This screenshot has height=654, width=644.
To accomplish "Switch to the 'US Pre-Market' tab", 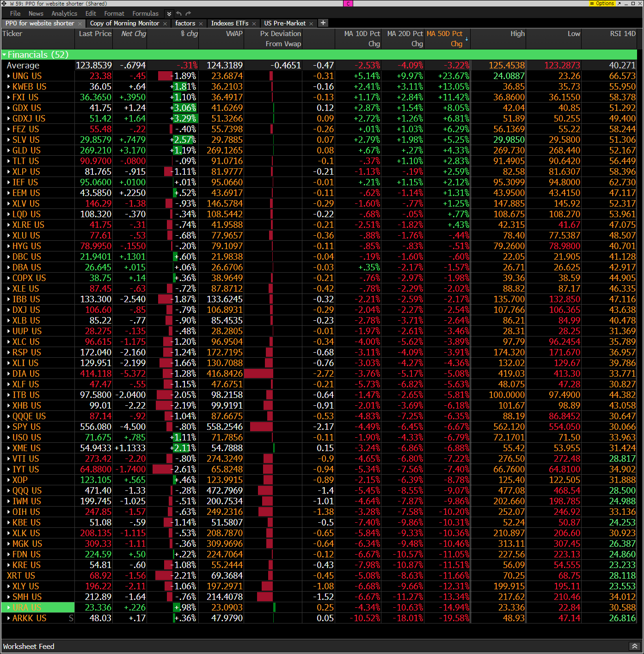I will pyautogui.click(x=285, y=23).
